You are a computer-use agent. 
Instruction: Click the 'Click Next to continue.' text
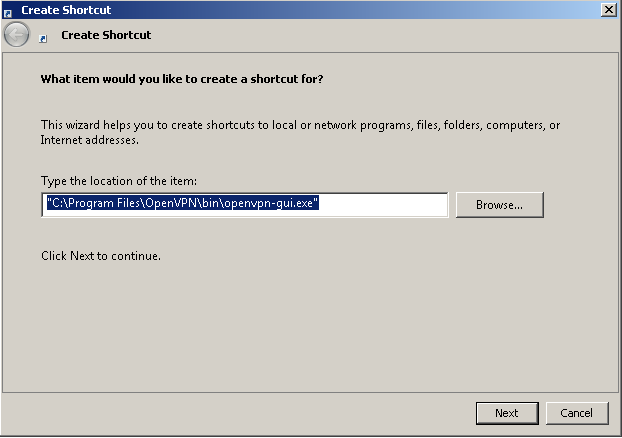tap(101, 256)
